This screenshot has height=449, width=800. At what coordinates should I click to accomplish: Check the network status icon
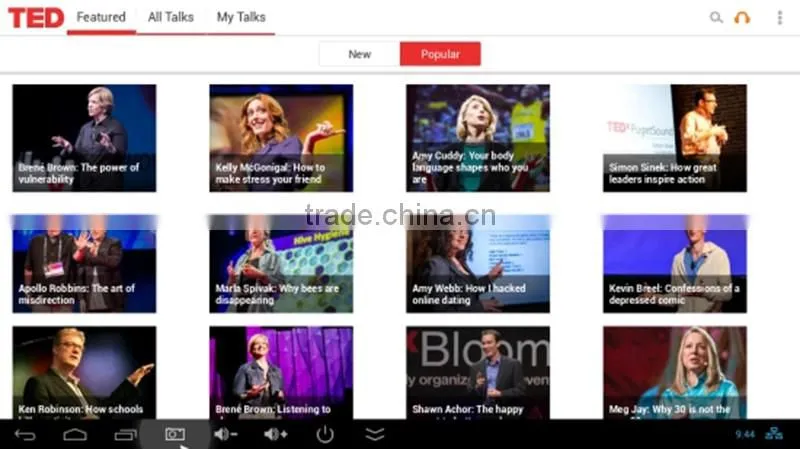tap(774, 434)
